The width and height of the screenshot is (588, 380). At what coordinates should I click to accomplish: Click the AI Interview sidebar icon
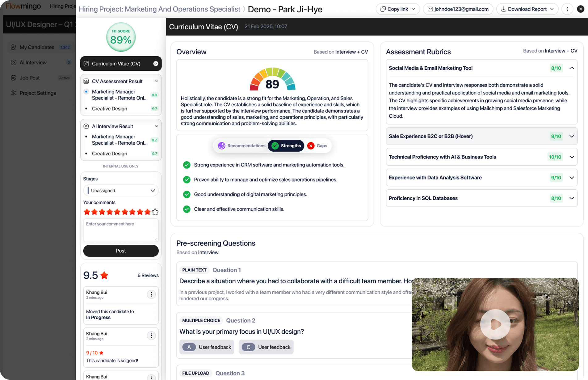pos(14,62)
